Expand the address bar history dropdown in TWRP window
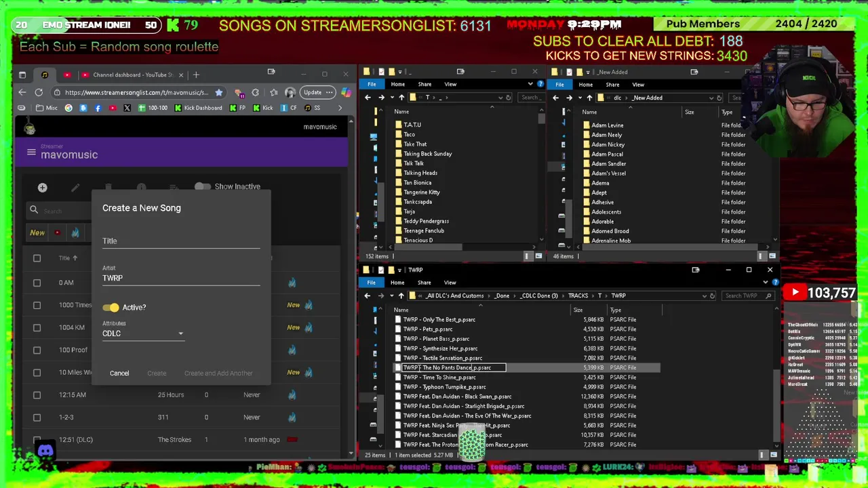The image size is (868, 488). point(704,296)
